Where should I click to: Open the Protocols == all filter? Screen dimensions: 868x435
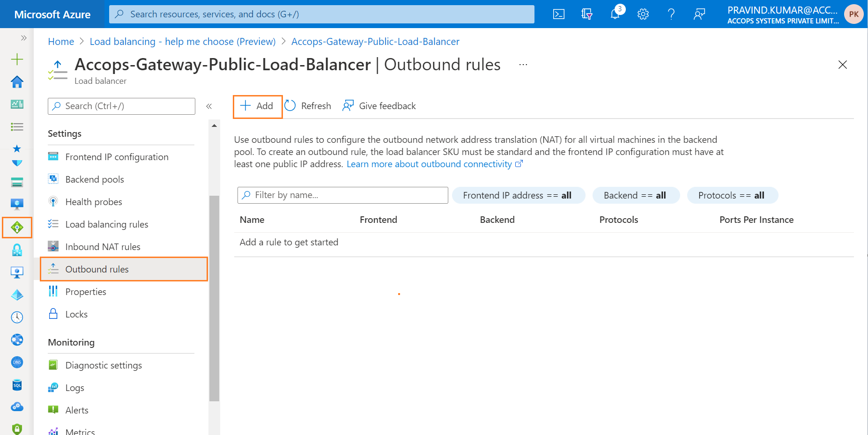pos(732,195)
